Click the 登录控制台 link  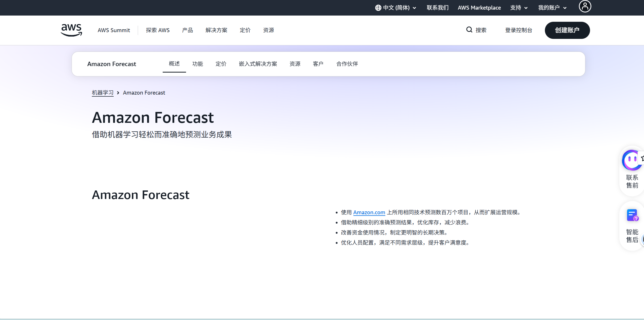tap(518, 30)
